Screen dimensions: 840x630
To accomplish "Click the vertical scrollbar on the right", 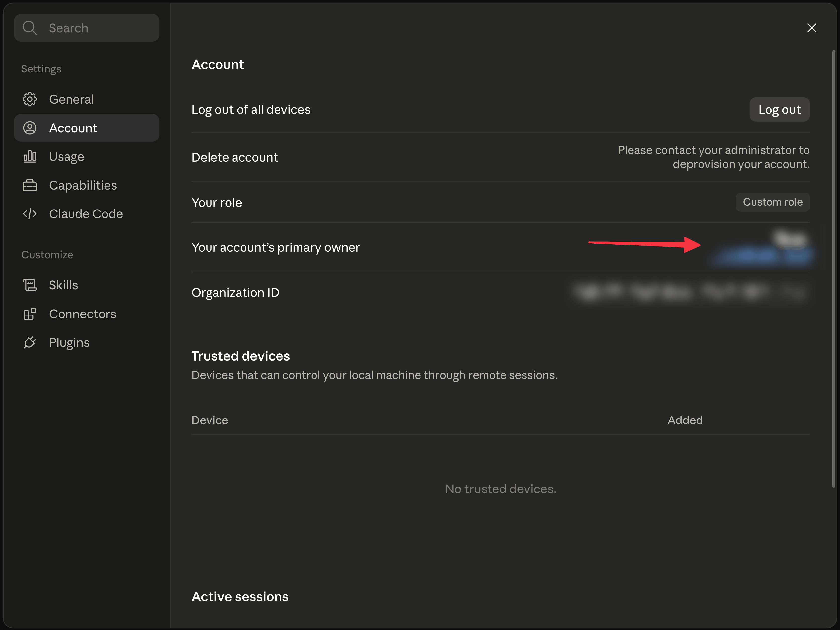I will coord(834,269).
